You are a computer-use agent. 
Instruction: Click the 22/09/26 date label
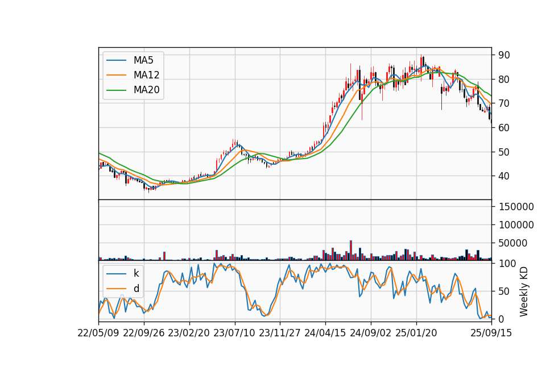[144, 333]
